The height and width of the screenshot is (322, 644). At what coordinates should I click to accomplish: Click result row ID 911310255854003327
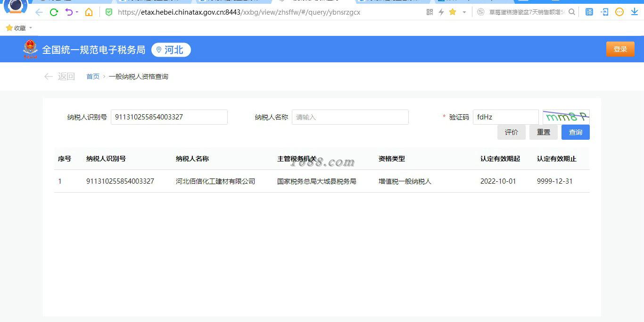click(120, 181)
